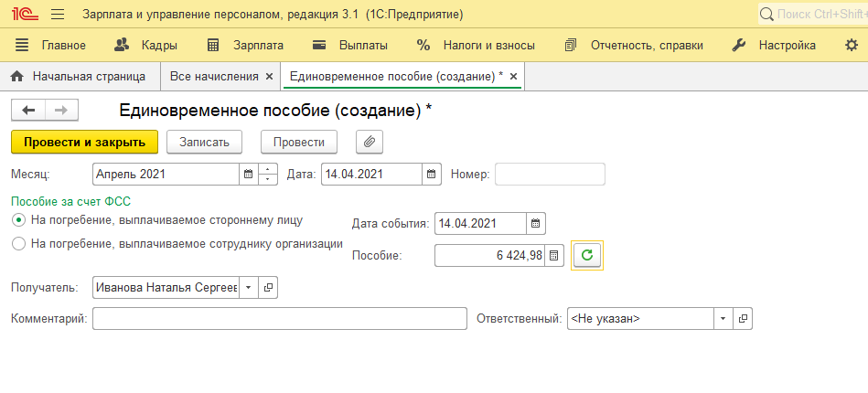This screenshot has width=868, height=393.
Task: Increase the month with the up stepper
Action: (267, 169)
